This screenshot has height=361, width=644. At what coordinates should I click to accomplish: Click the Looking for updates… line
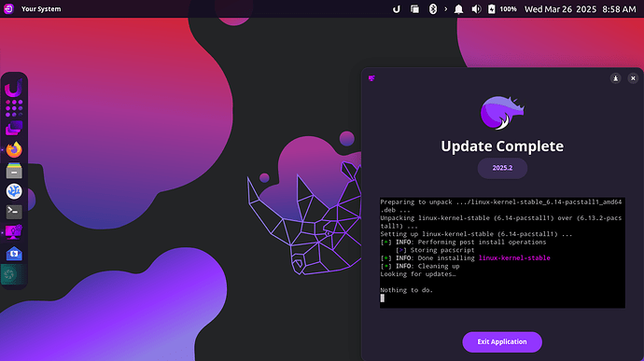point(418,274)
